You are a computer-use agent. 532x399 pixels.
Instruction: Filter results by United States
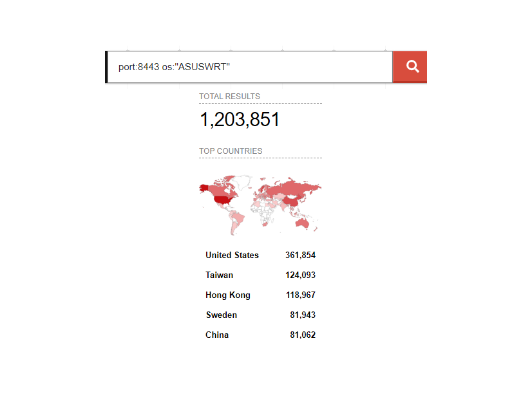pyautogui.click(x=232, y=255)
